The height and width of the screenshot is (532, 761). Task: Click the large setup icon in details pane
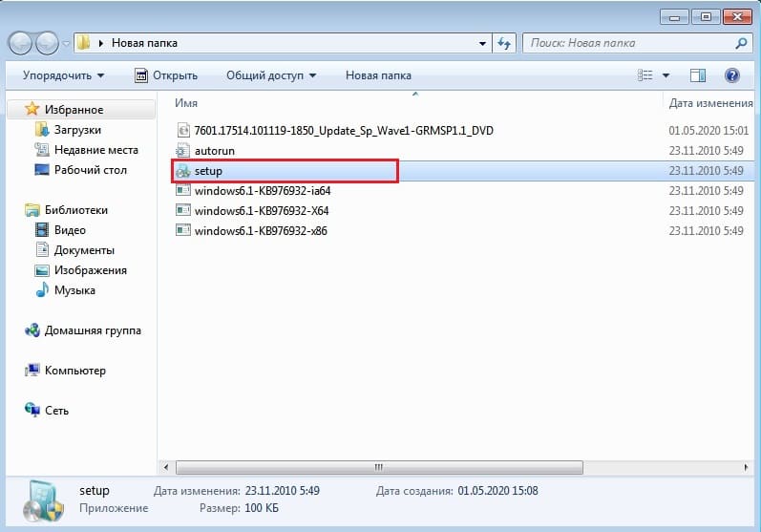click(44, 501)
